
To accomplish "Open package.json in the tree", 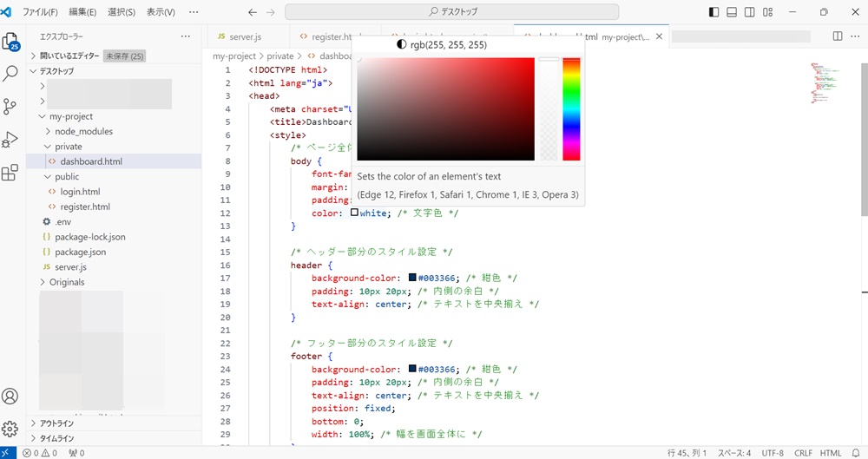I will pos(114,252).
